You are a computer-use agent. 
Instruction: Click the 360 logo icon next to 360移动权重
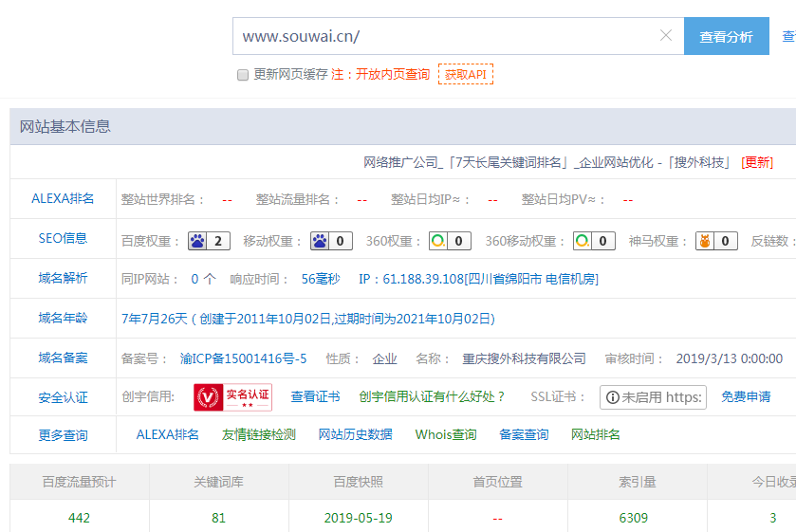[x=582, y=241]
